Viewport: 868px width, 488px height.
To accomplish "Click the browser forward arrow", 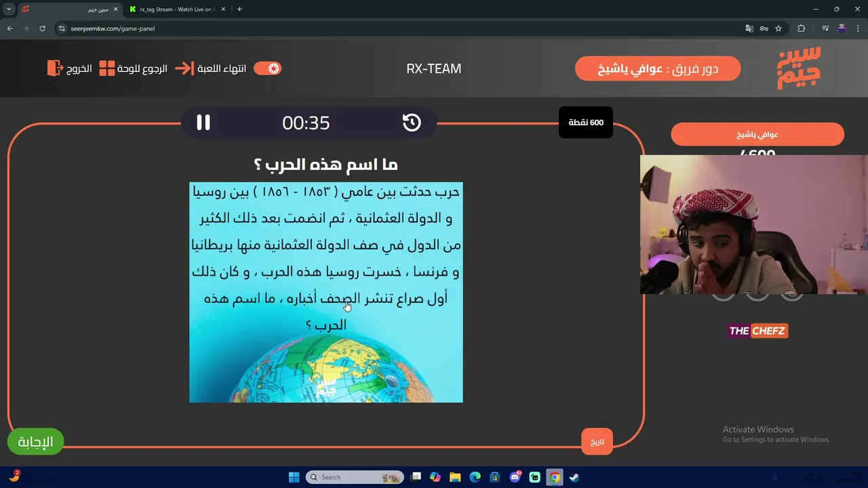I will point(26,28).
